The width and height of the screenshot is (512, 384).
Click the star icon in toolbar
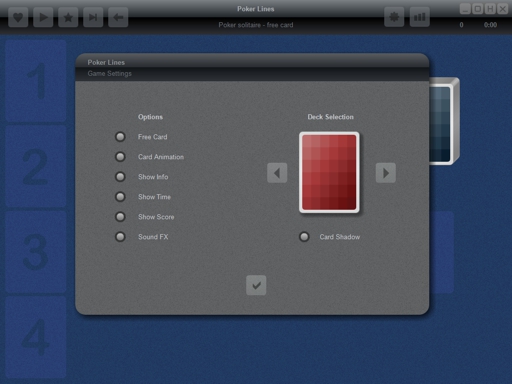(x=68, y=17)
